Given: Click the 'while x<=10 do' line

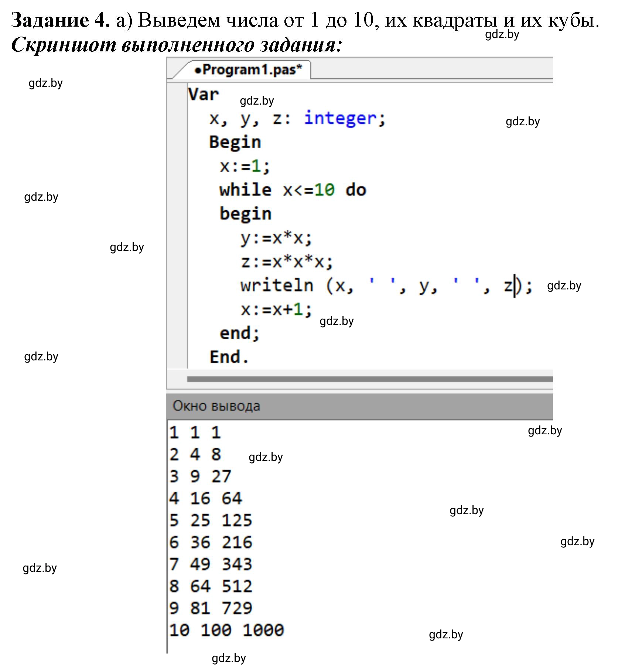Looking at the screenshot, I should [293, 190].
